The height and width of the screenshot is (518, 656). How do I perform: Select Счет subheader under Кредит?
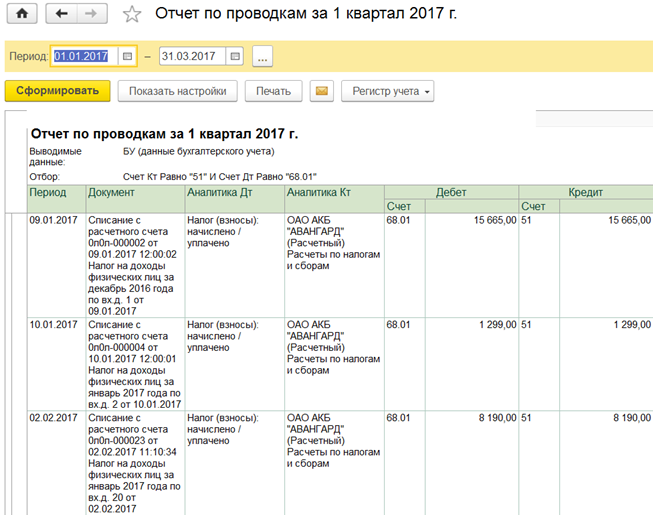coord(539,206)
